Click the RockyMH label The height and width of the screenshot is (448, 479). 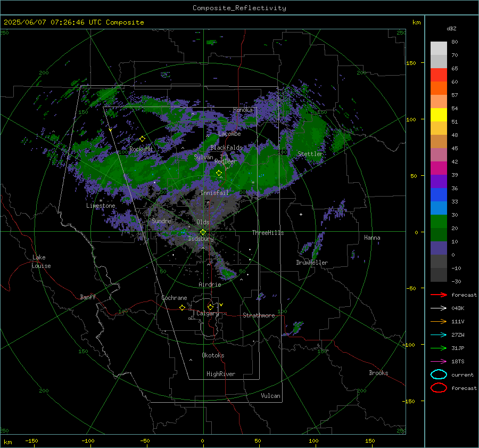tap(141, 149)
